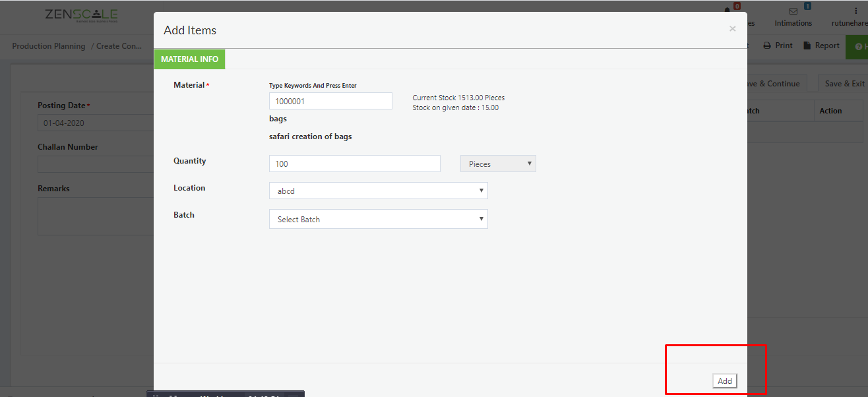Select the MATERIAL INFO tab
The image size is (868, 397).
(x=189, y=59)
